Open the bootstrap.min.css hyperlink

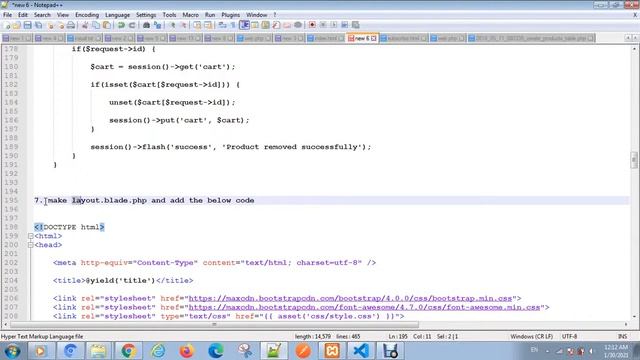click(350, 298)
